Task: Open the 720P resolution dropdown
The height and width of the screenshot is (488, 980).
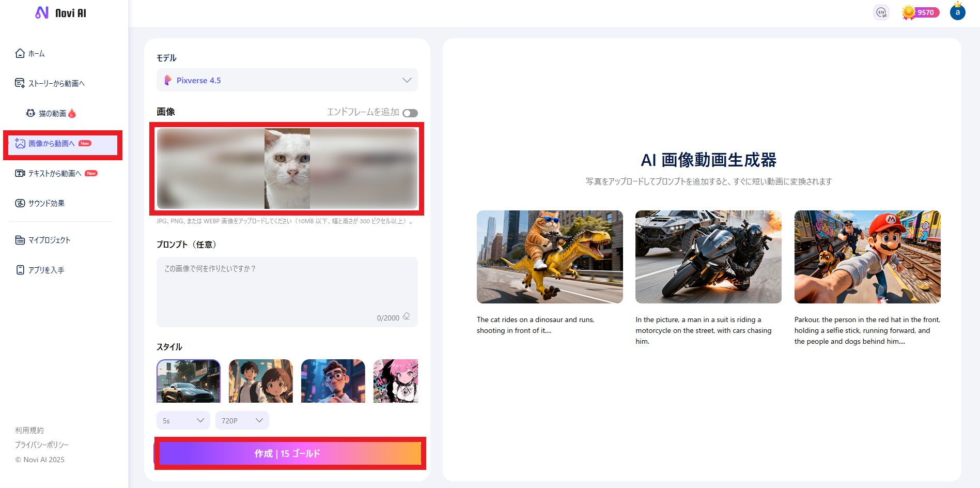Action: (242, 420)
